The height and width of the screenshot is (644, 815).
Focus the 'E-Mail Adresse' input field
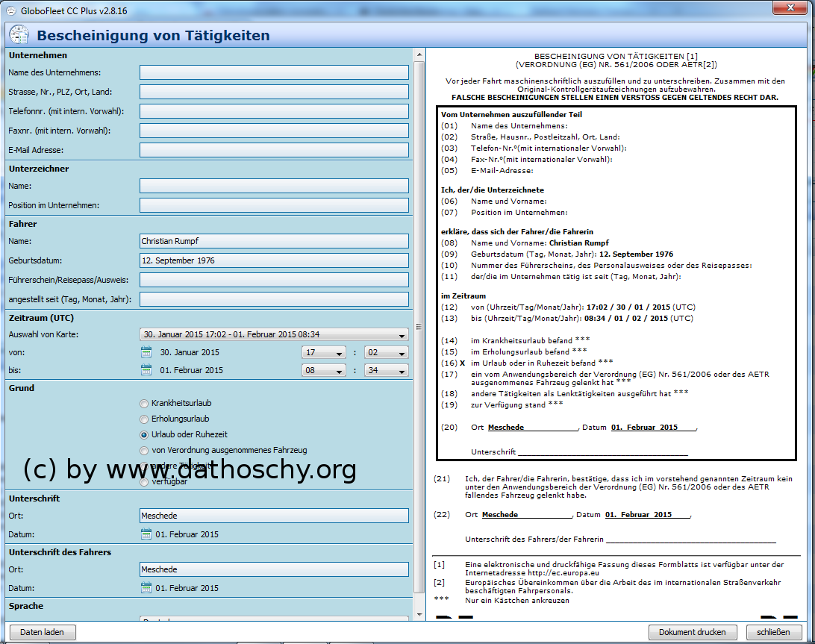[x=274, y=150]
